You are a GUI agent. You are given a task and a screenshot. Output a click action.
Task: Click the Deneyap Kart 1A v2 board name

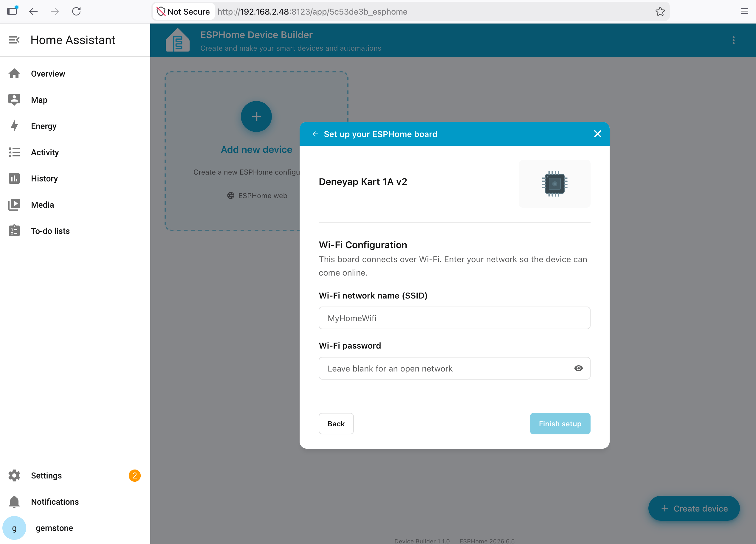pyautogui.click(x=363, y=182)
